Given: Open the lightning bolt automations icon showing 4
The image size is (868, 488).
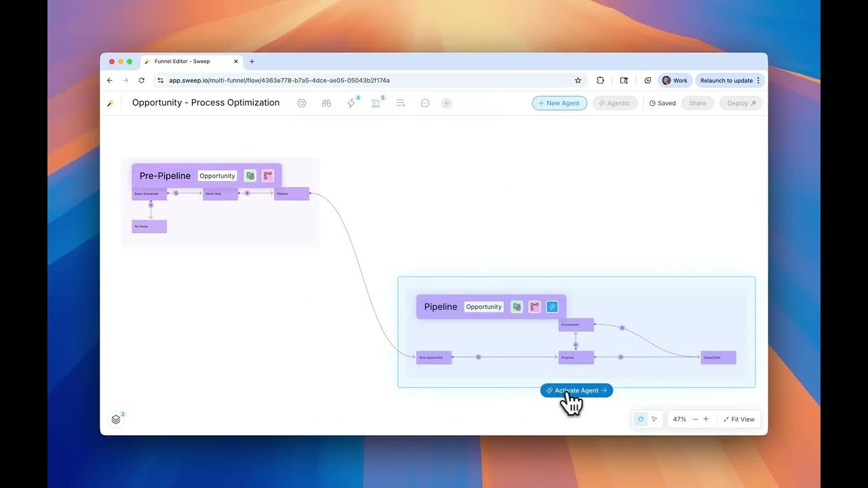Looking at the screenshot, I should point(351,103).
